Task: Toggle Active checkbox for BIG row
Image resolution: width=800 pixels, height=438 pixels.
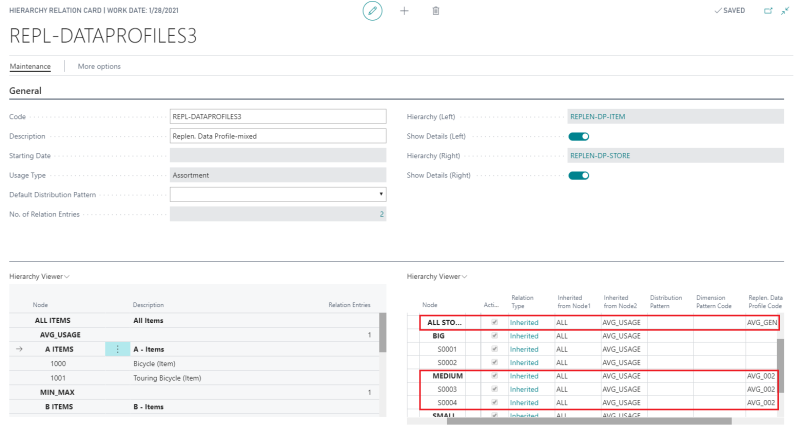Action: [494, 336]
